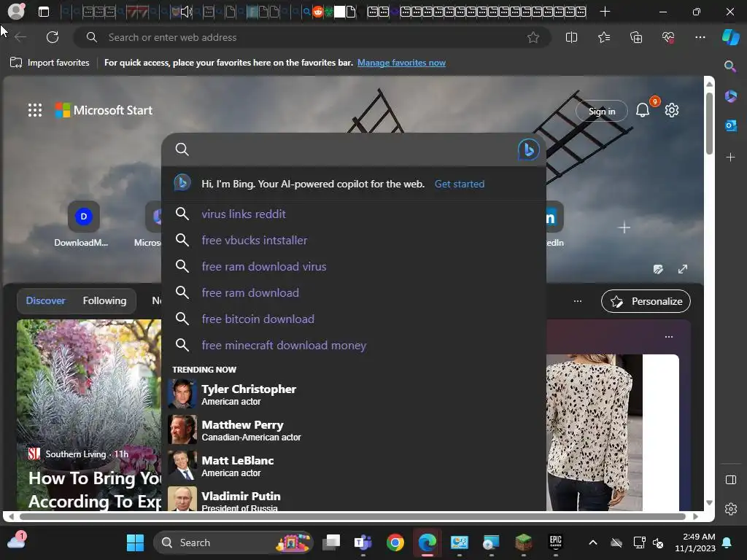Open the leopard print blouse shopping image

(594, 432)
